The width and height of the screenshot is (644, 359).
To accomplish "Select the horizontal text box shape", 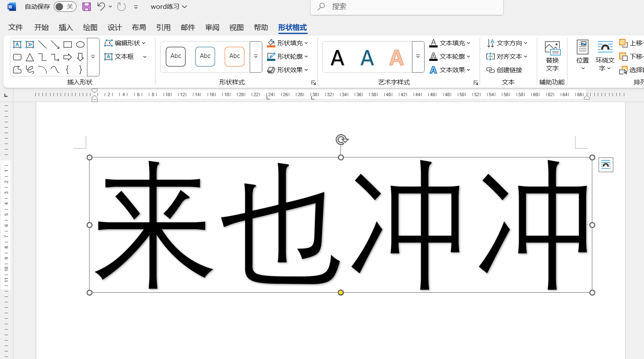I will 17,45.
